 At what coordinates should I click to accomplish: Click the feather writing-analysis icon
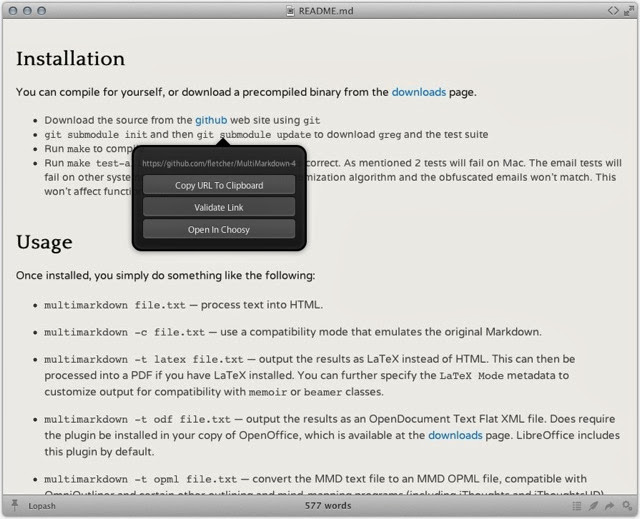[593, 506]
